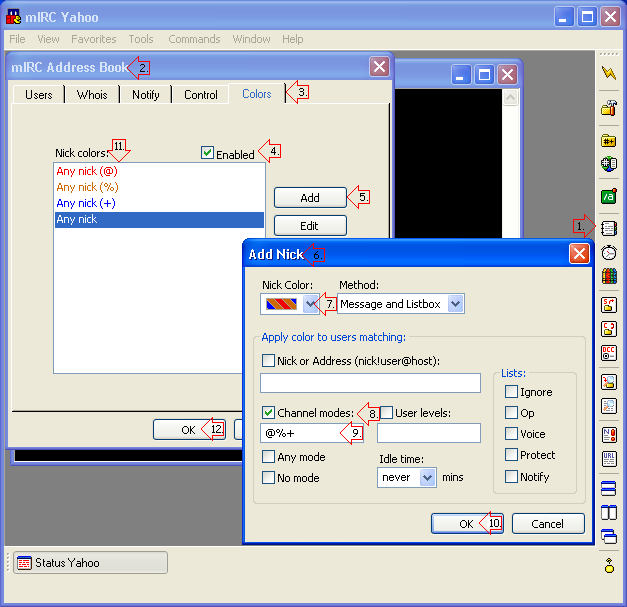Screen dimensions: 627x607
Task: Check the Op list checkbox
Action: click(511, 412)
